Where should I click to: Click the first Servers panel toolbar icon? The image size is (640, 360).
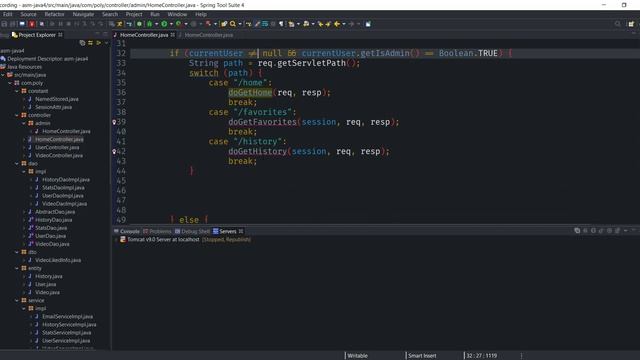coord(577,231)
